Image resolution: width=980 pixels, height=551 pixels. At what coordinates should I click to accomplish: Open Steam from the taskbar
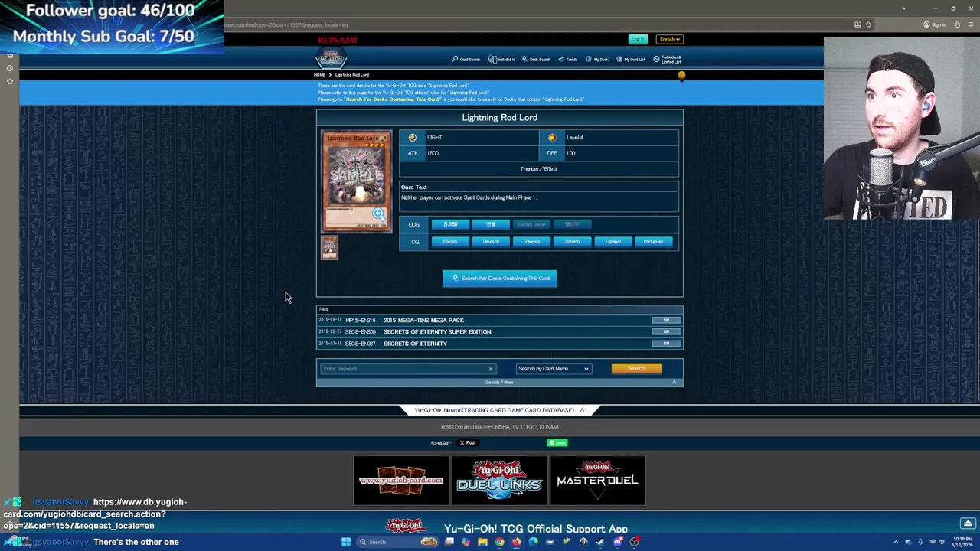click(x=600, y=542)
